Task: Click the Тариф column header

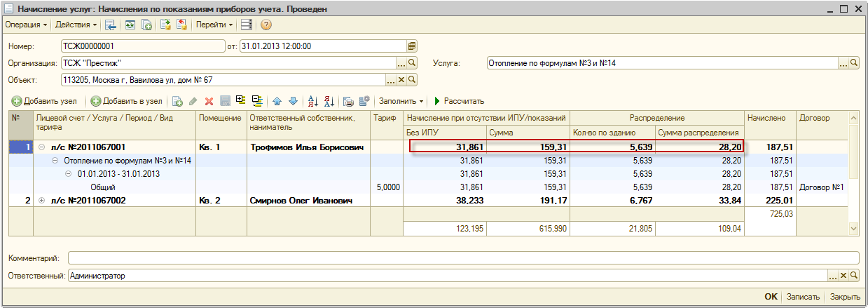Action: tap(387, 125)
